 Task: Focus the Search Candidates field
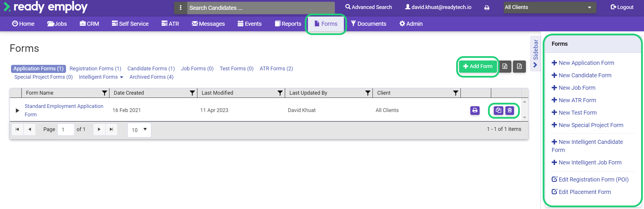[x=261, y=8]
